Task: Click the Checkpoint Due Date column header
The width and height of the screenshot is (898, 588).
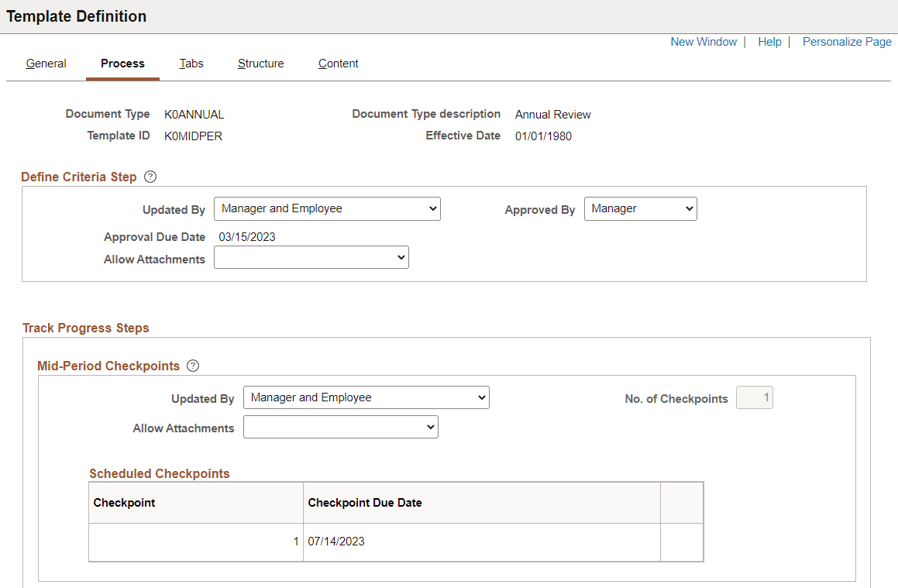Action: [x=365, y=503]
